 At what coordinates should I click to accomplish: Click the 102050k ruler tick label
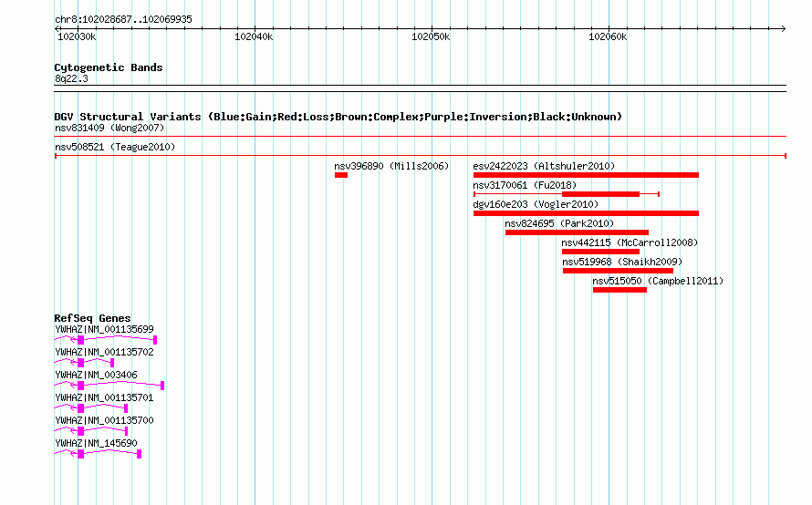coord(431,36)
